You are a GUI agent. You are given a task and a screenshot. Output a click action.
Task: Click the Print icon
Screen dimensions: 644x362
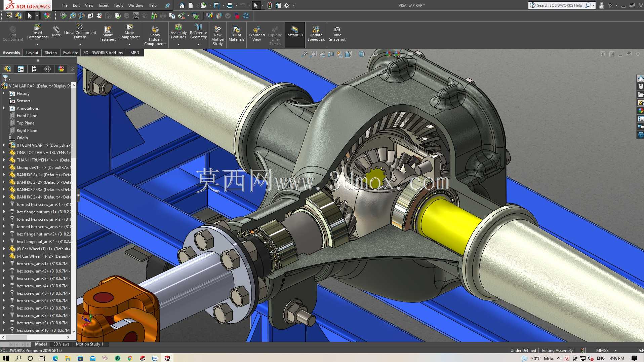tap(230, 5)
